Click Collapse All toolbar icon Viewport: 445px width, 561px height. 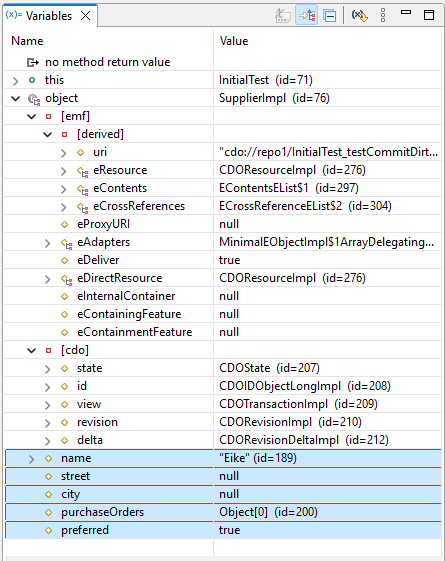pos(329,15)
